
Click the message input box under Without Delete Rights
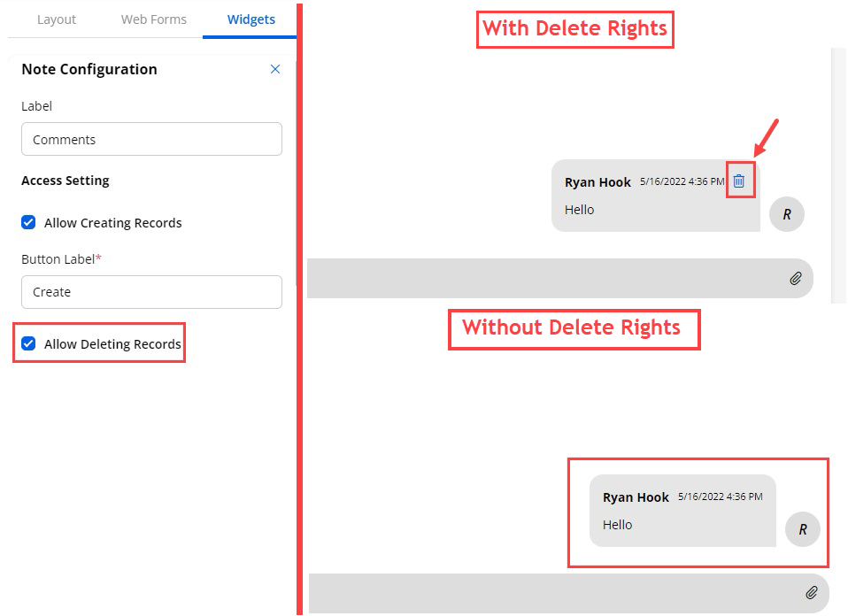(x=549, y=593)
